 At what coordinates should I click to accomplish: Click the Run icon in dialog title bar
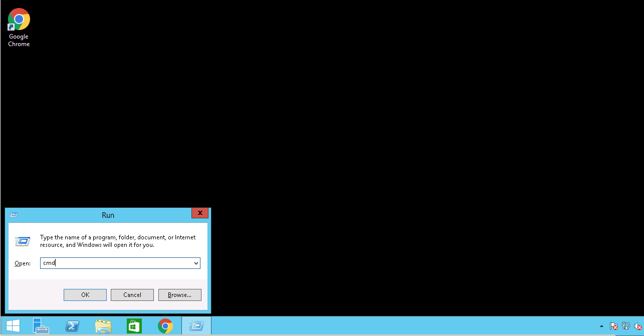(14, 215)
